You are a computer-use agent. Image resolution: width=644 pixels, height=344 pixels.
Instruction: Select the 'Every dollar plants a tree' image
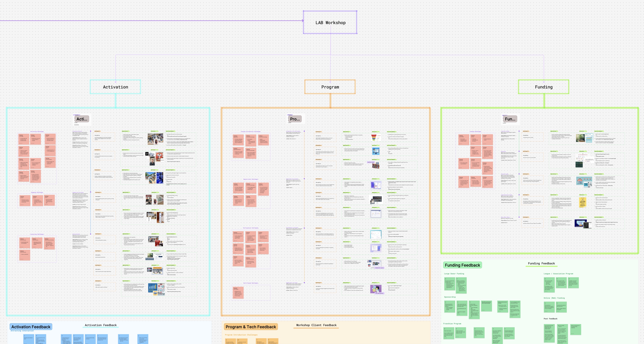point(580,138)
